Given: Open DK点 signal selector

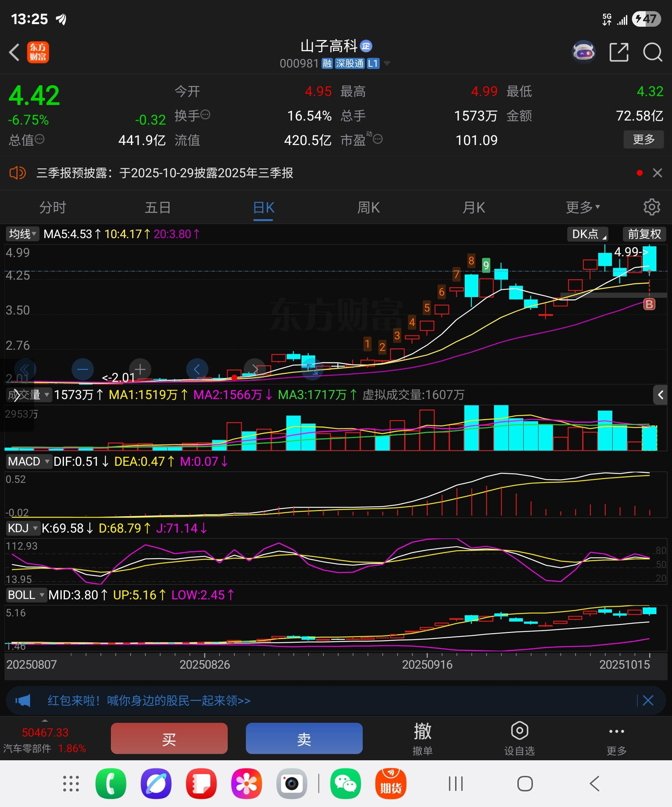Looking at the screenshot, I should pos(588,234).
